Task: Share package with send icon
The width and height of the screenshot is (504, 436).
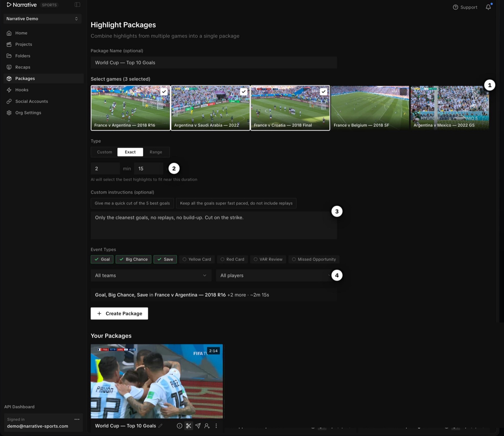Action: (198, 426)
